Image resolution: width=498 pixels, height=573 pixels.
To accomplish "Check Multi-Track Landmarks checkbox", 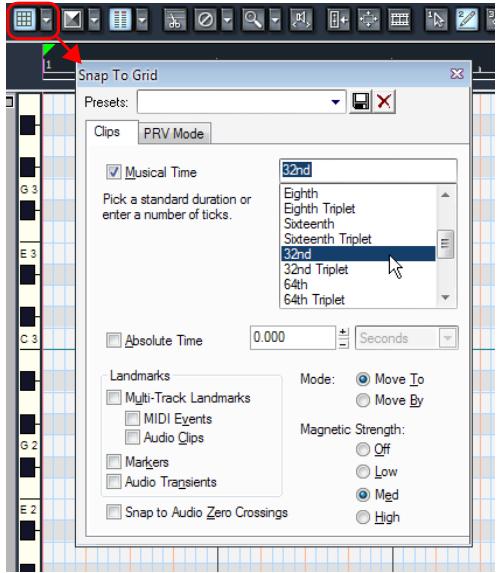I will (x=114, y=397).
